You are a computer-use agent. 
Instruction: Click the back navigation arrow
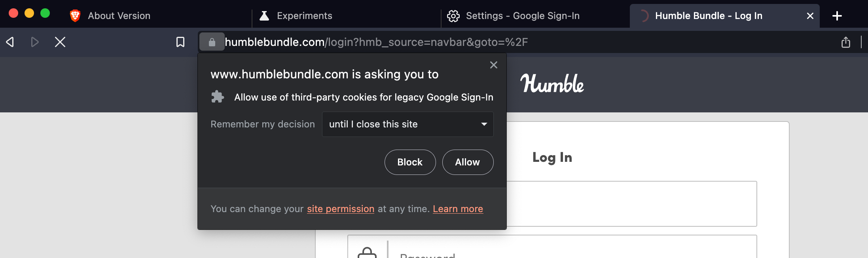(10, 42)
